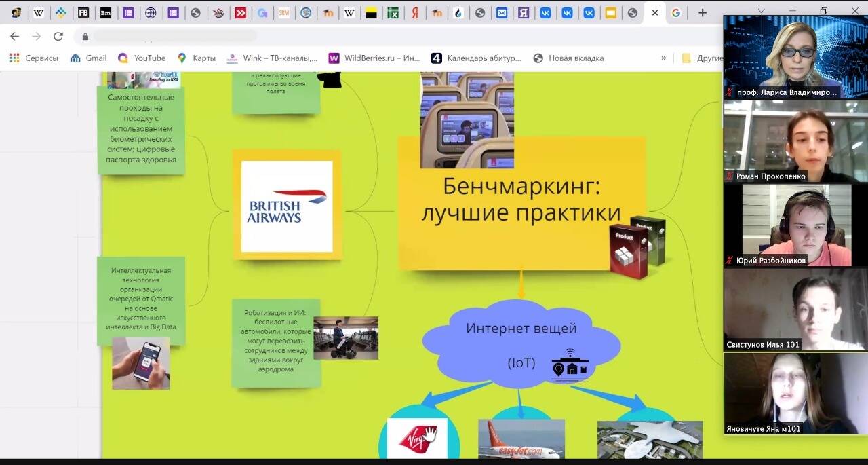Switch to the yellow-black icon tab
This screenshot has width=868, height=465.
(x=371, y=12)
